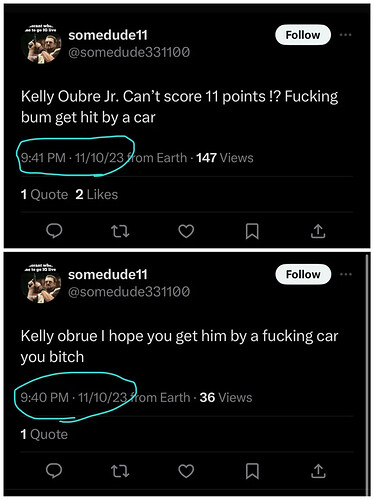The width and height of the screenshot is (374, 500).
Task: Follow somedude11 from the top tweet
Action: click(303, 35)
